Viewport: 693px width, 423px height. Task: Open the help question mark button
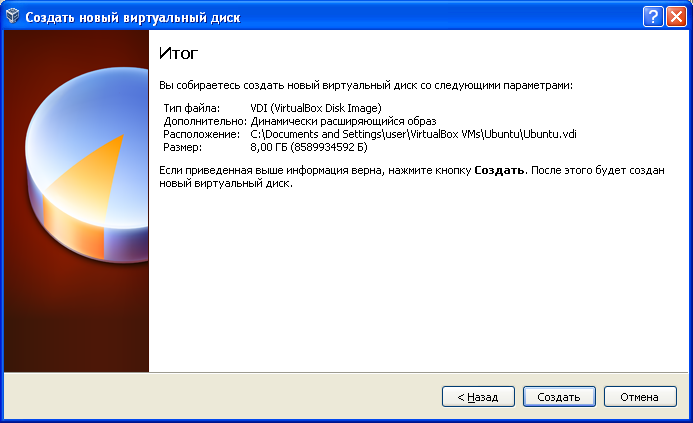pos(653,17)
